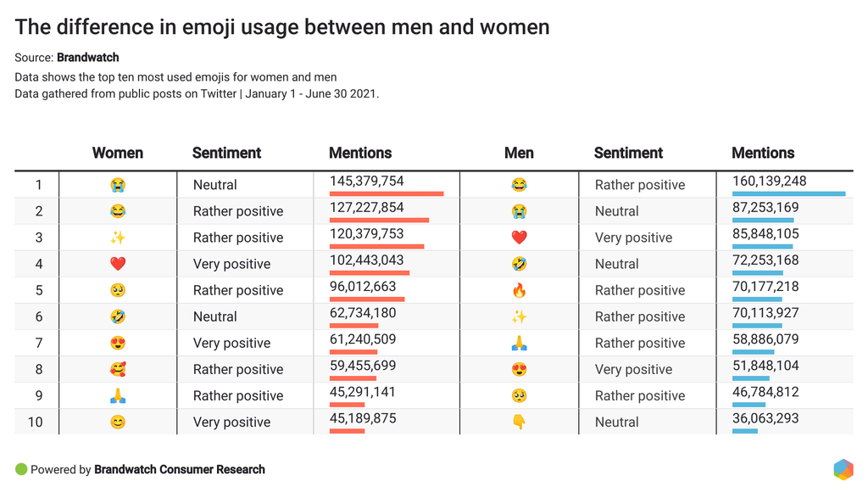Viewport: 868px width, 498px height.
Task: Click the Brandwatch Consumer Research footer link
Action: 180,469
